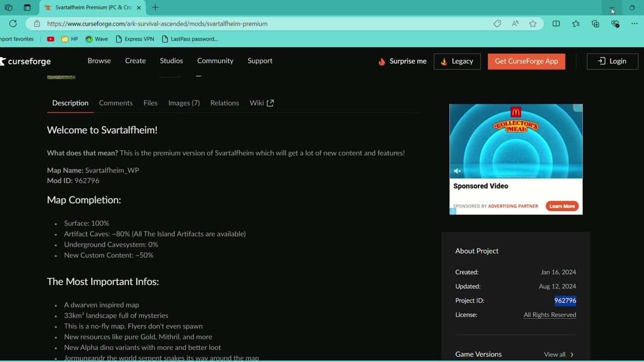Screen dimensions: 644x362
Task: Open the Community menu
Action: pos(215,61)
